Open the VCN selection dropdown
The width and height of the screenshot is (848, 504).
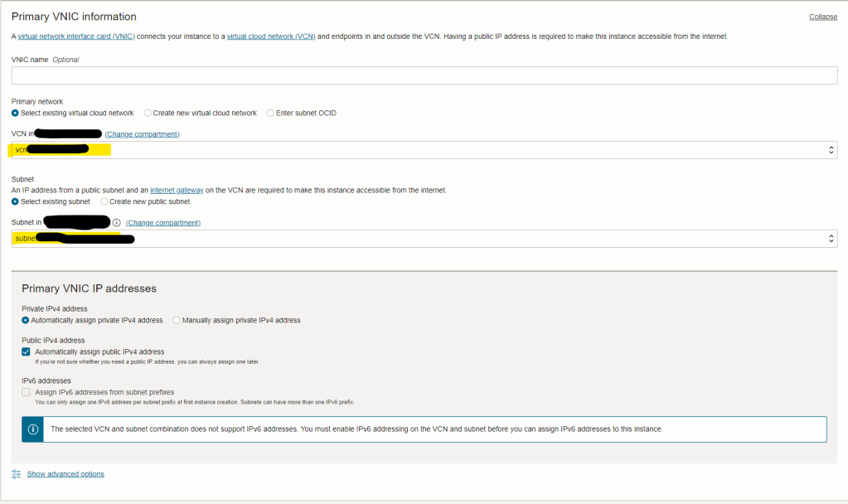(424, 150)
